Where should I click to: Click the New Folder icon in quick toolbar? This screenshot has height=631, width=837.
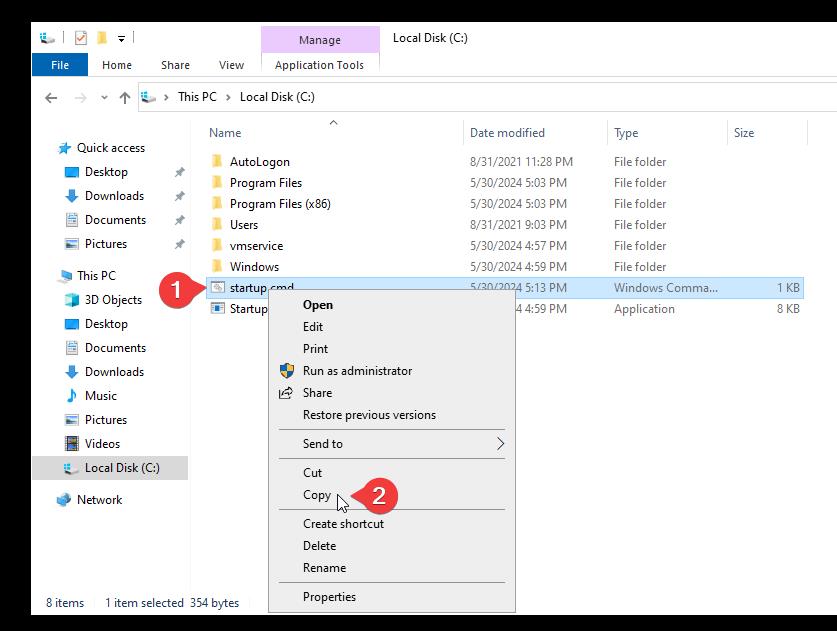point(101,38)
